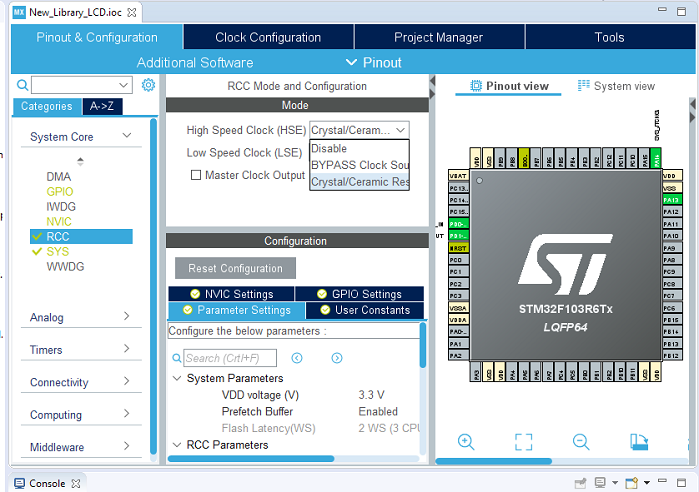Viewport: 699px width, 492px height.
Task: Click the green PA13 pin on the chip
Action: pos(672,200)
